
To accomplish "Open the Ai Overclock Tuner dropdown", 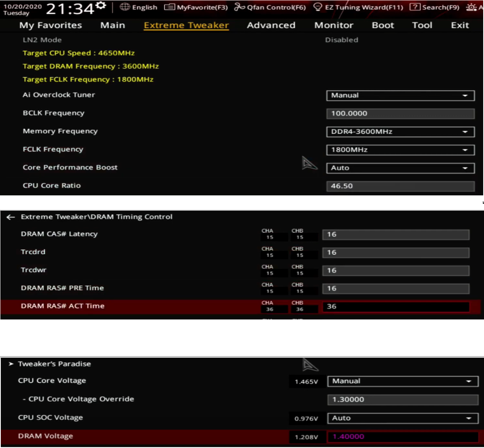I will [x=400, y=95].
